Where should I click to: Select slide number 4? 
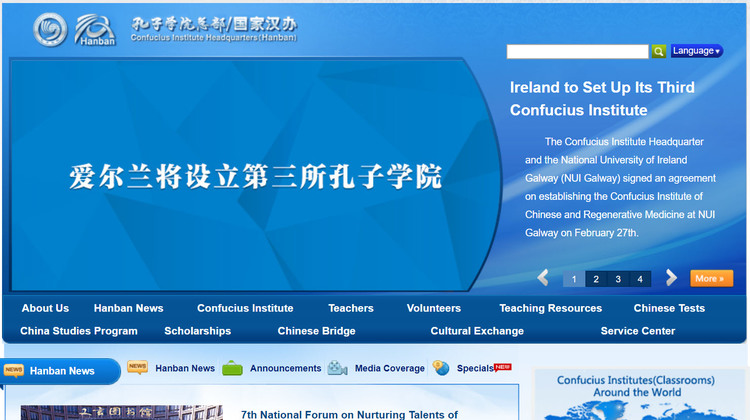(640, 279)
